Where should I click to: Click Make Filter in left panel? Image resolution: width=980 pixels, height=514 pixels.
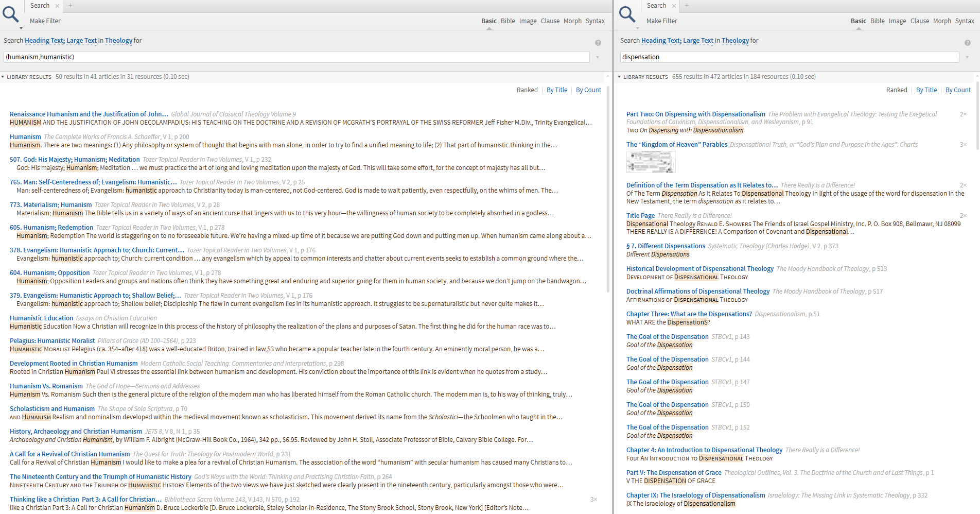point(45,21)
